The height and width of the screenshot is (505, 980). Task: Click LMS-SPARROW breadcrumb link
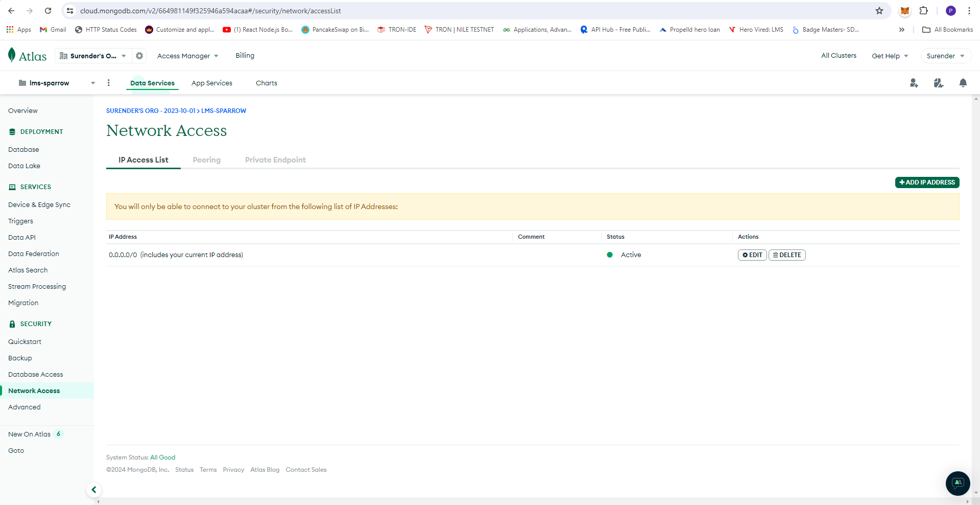[224, 111]
